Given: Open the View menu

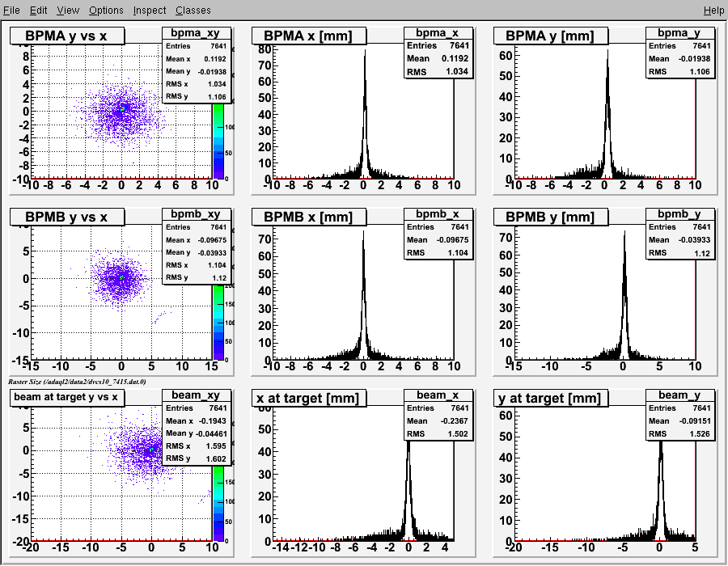Looking at the screenshot, I should [68, 11].
